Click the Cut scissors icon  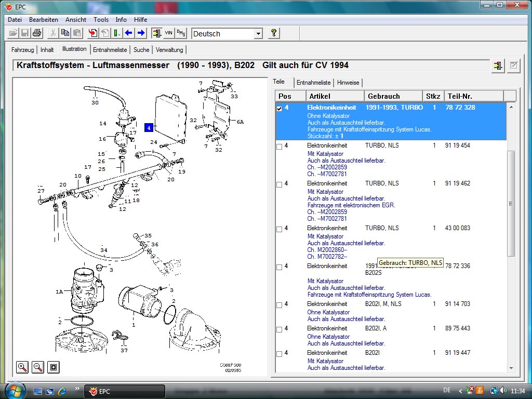click(x=53, y=33)
